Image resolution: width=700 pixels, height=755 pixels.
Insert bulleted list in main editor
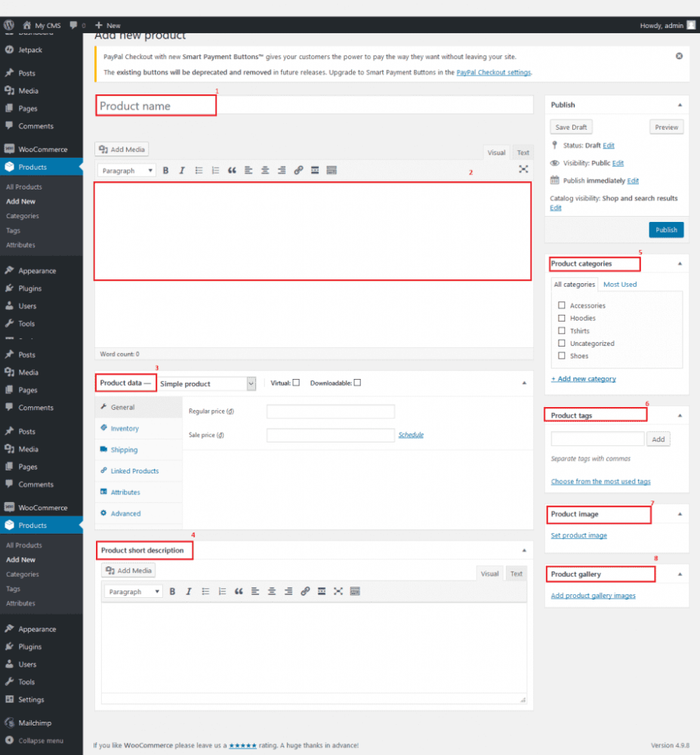click(199, 171)
